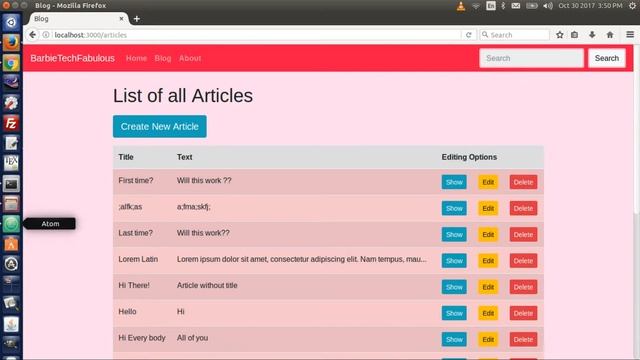Show the 'Hi There!' article
This screenshot has height=360, width=640.
454,287
